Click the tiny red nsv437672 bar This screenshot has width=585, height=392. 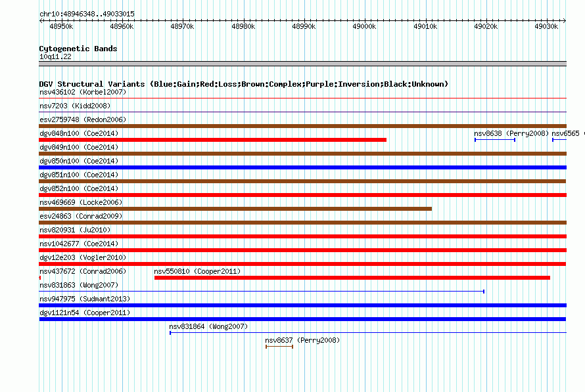coord(40,278)
